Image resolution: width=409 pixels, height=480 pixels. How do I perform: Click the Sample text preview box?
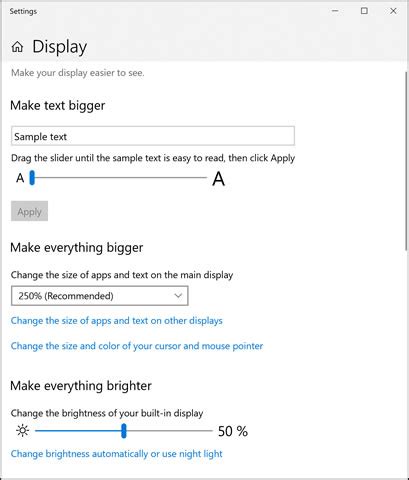tap(153, 136)
